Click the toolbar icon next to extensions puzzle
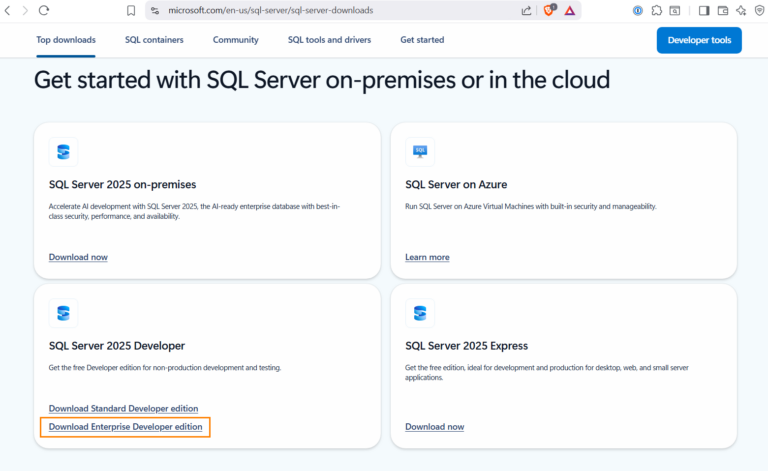The image size is (768, 471). click(x=675, y=10)
